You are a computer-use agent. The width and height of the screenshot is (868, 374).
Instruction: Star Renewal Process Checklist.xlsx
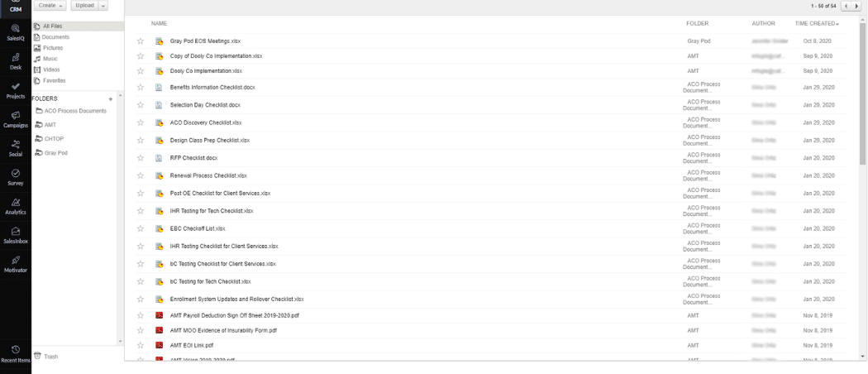pos(141,175)
